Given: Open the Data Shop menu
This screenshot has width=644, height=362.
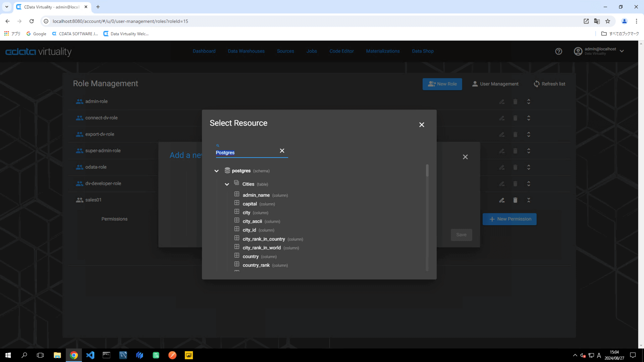Looking at the screenshot, I should point(423,51).
